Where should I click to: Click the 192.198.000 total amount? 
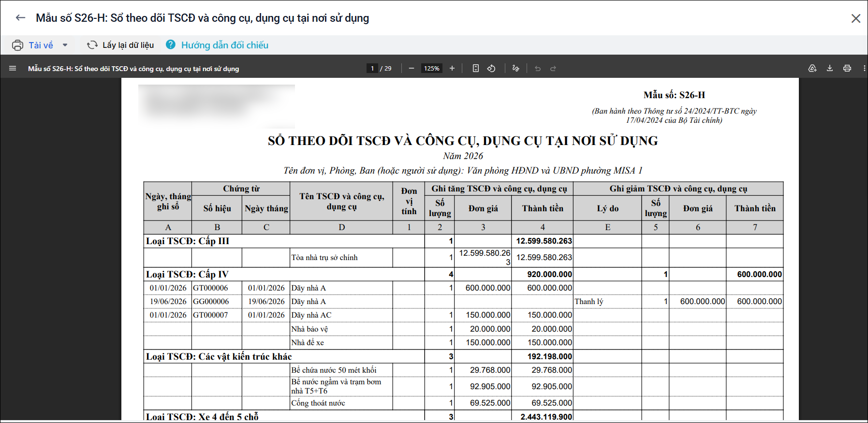[x=550, y=357]
